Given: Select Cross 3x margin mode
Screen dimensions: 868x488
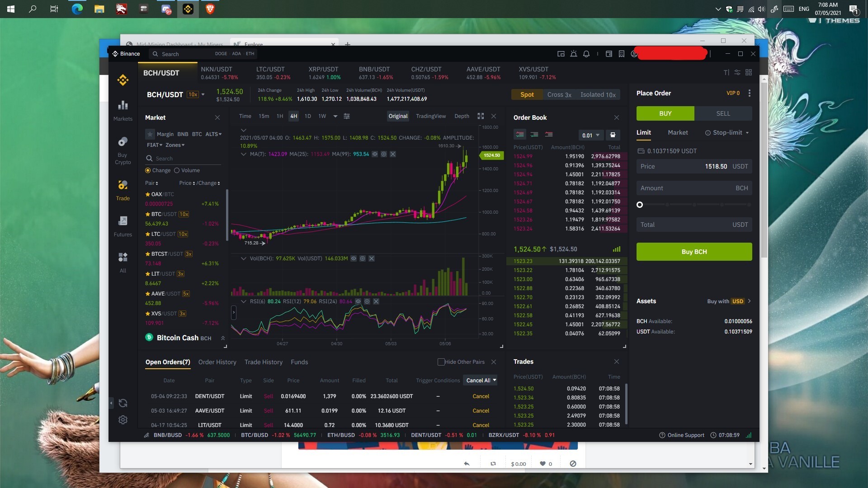Looking at the screenshot, I should (559, 94).
